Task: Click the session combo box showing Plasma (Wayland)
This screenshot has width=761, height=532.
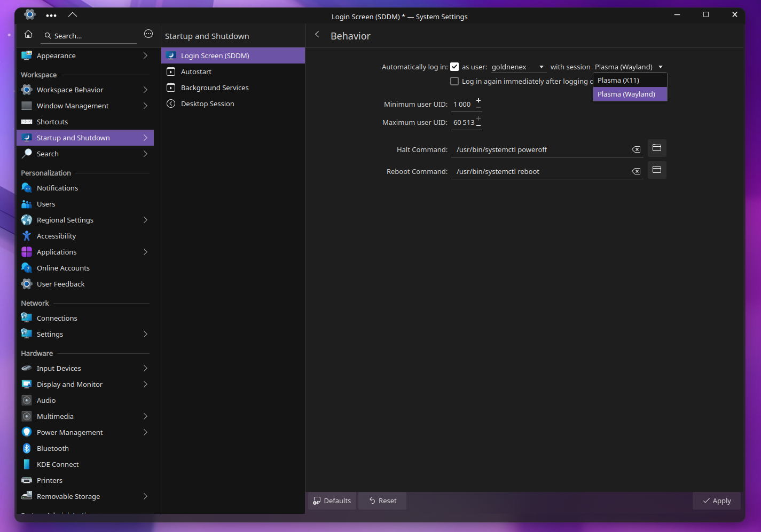Action: coord(629,67)
